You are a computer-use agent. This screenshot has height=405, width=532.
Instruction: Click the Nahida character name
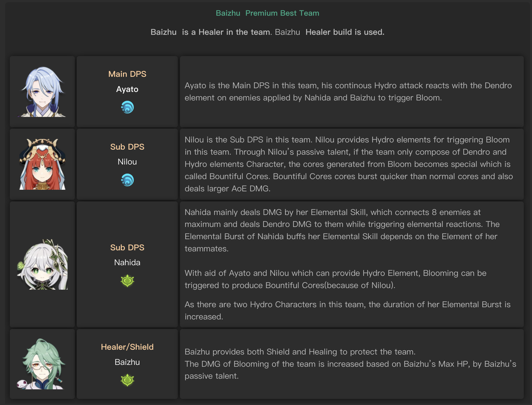127,263
